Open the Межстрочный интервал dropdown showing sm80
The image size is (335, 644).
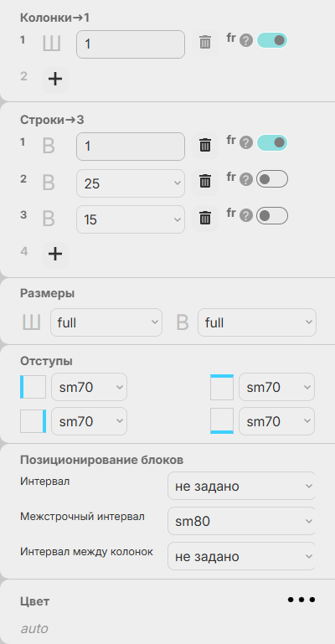click(241, 521)
